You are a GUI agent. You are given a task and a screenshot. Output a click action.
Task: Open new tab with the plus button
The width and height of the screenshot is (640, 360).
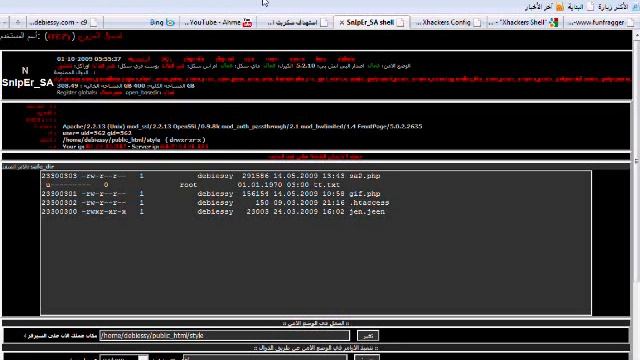point(18,22)
